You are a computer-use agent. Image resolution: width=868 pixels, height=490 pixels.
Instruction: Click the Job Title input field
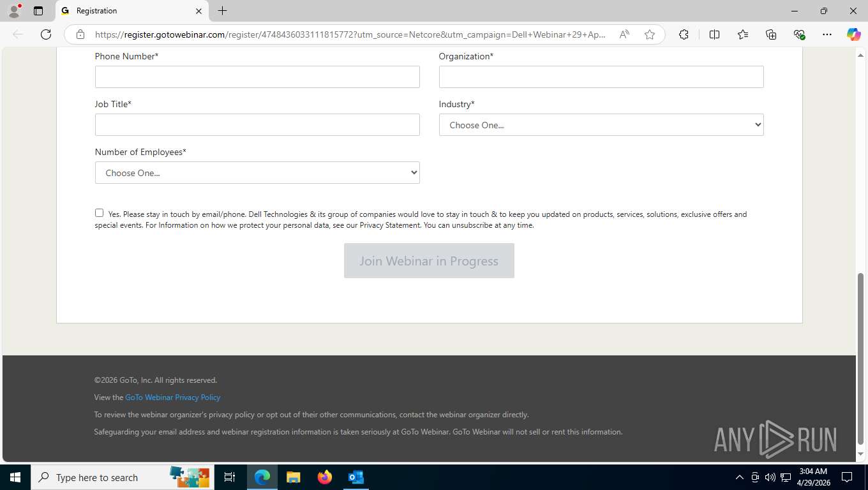tap(257, 125)
